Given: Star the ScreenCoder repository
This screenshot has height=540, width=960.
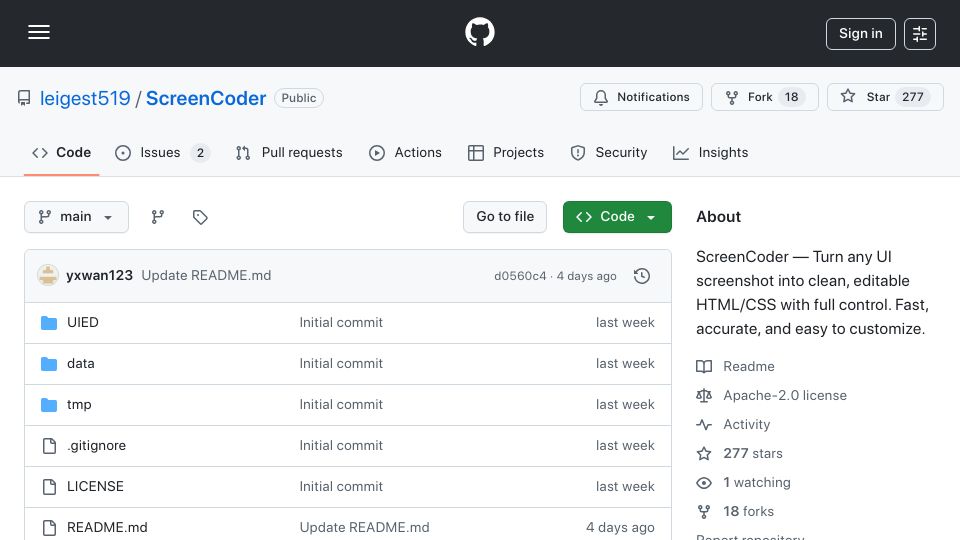Looking at the screenshot, I should click(885, 97).
